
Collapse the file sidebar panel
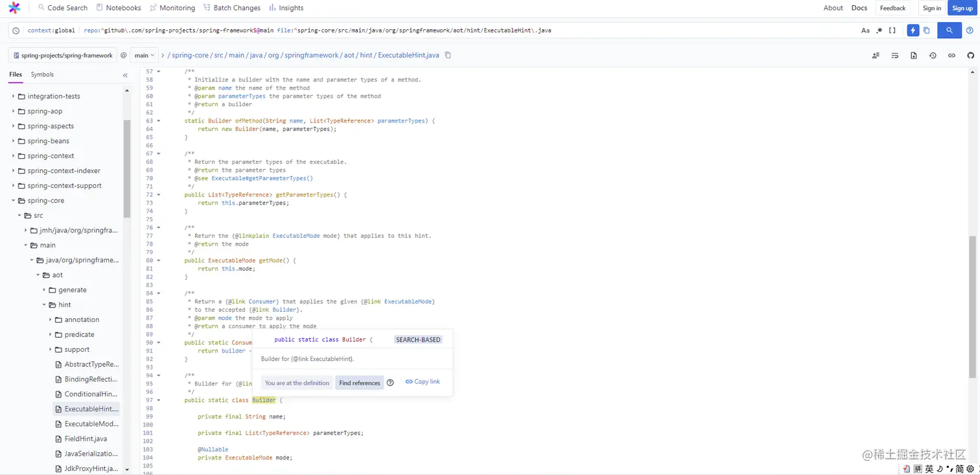(125, 75)
